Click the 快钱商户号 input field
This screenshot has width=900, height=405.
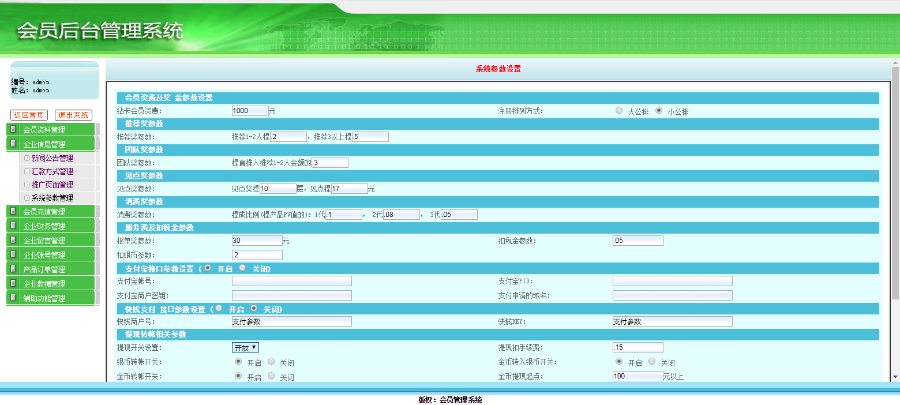click(292, 322)
